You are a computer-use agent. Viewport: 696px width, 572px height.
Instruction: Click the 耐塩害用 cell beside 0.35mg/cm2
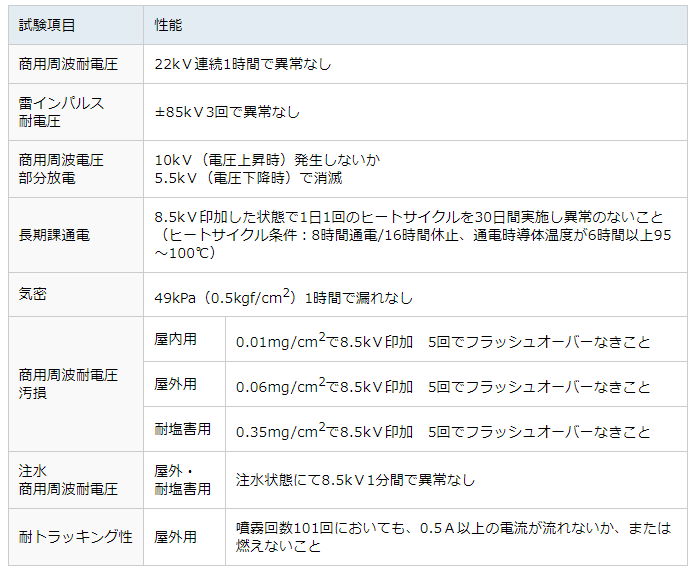point(183,430)
